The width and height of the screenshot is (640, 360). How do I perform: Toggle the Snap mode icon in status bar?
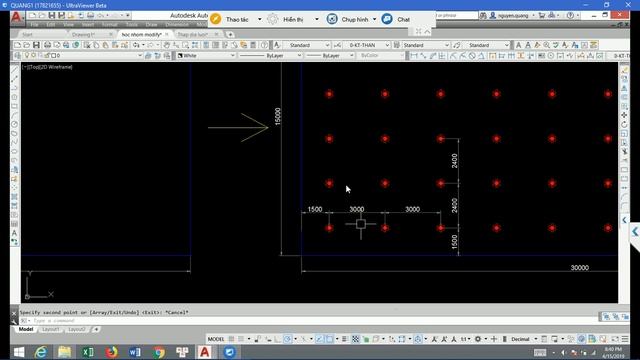[x=241, y=339]
